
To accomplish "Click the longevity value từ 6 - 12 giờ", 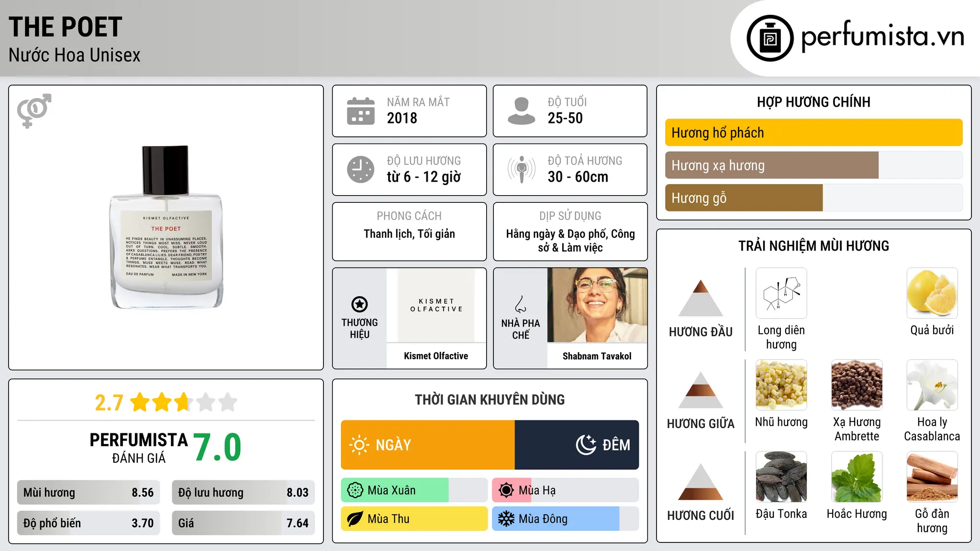I will [x=424, y=177].
